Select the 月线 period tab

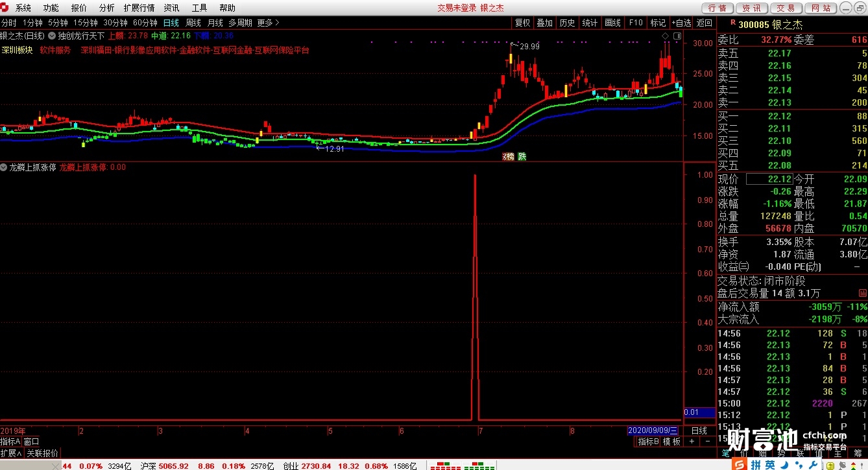[x=215, y=23]
